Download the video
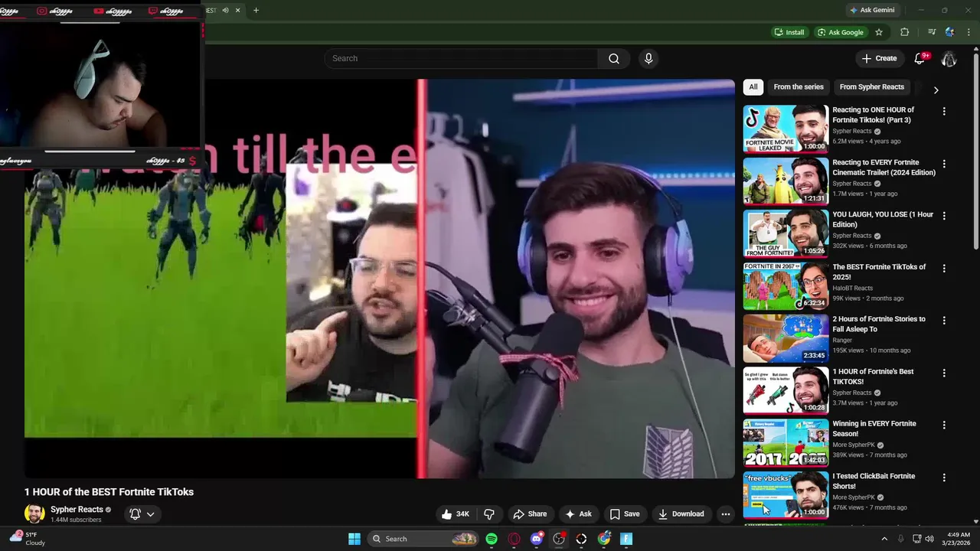Image resolution: width=980 pixels, height=551 pixels. (x=681, y=514)
